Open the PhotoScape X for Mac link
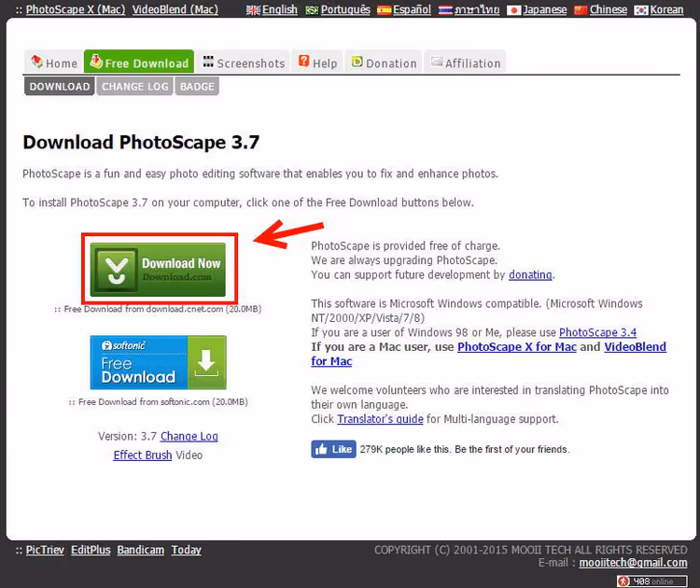The image size is (700, 588). tap(517, 347)
